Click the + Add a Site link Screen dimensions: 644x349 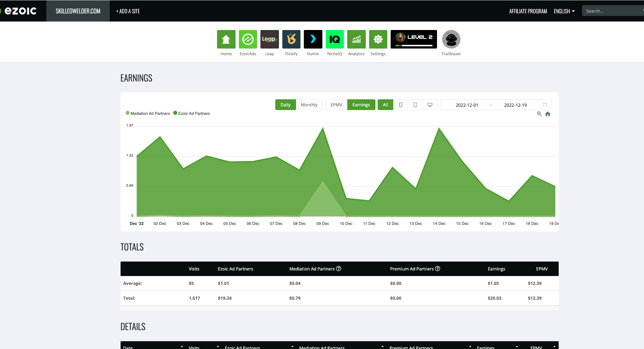pos(128,11)
